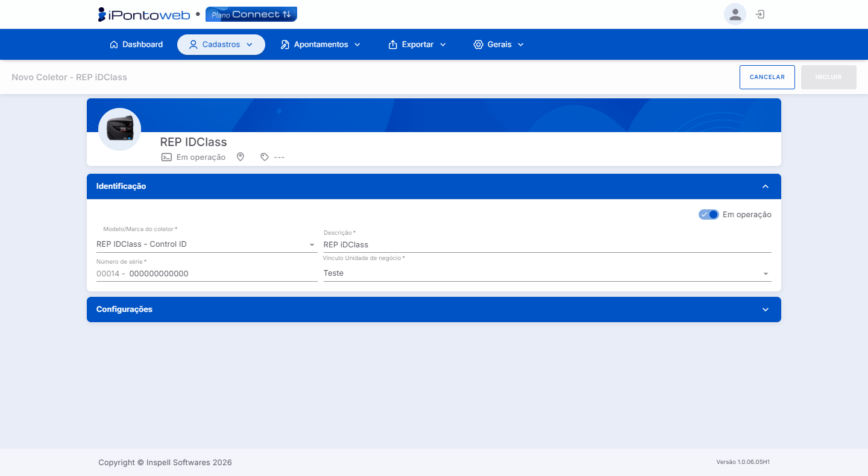
Task: Open the user profile avatar
Action: point(735,14)
